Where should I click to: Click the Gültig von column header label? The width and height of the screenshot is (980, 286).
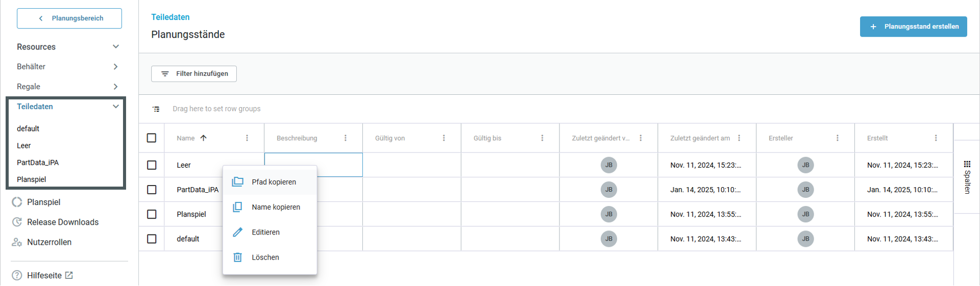click(390, 138)
